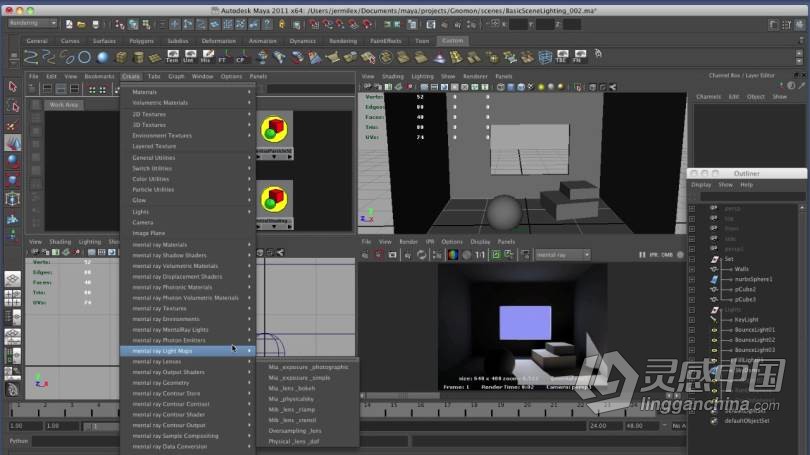810x455 pixels.
Task: Click the 'His' custom shelf button
Action: (x=208, y=57)
